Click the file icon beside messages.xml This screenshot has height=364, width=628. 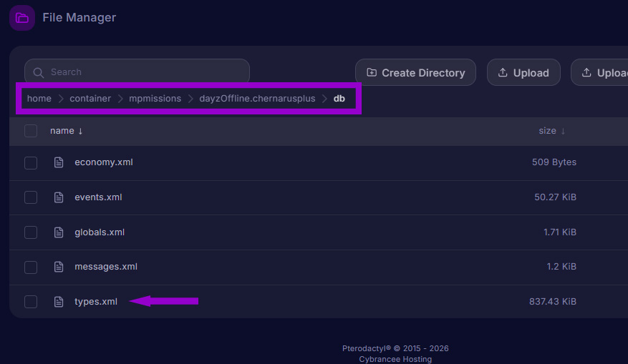click(x=59, y=267)
